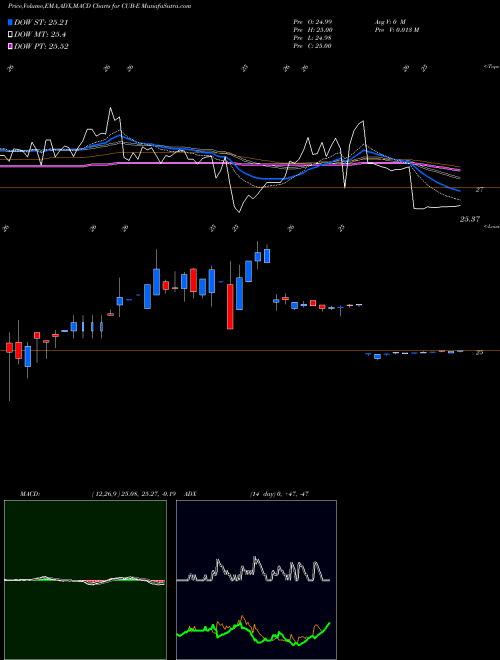Click the 'DOW MT: 25.4' legend label
Image resolution: width=500 pixels, height=660 pixels.
[x=40, y=35]
